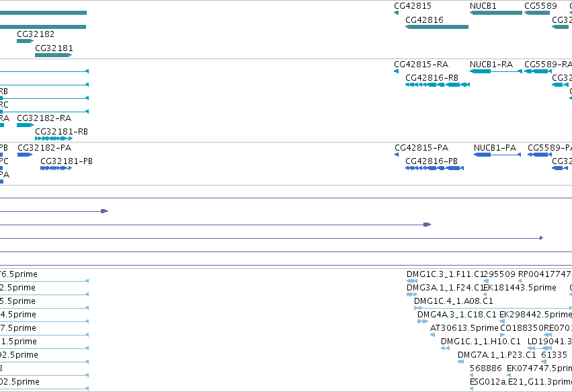
Task: Open the DMG3A.1_1.F24.C1 EST label
Action: (x=445, y=288)
